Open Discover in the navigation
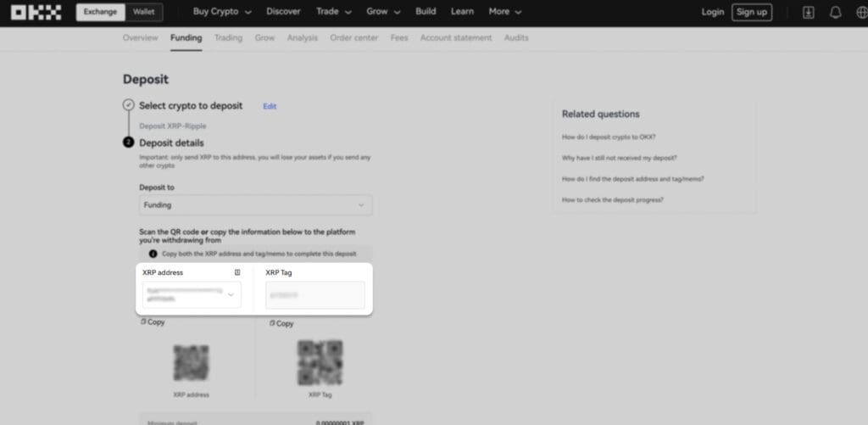868x425 pixels. click(283, 12)
